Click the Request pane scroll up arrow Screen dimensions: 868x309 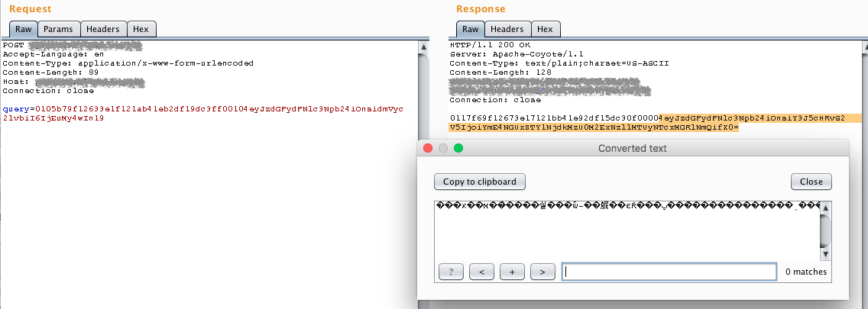coord(424,46)
